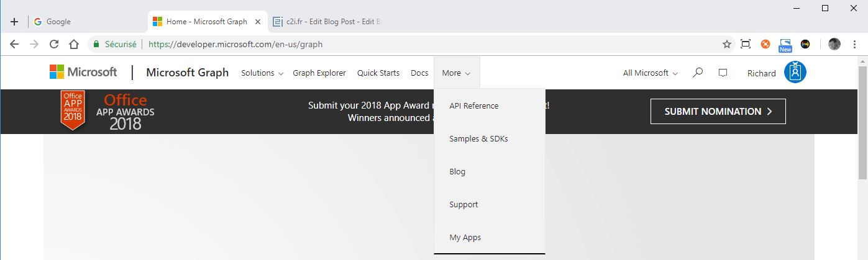
Task: Click the extension icon labeled New
Action: tap(785, 45)
